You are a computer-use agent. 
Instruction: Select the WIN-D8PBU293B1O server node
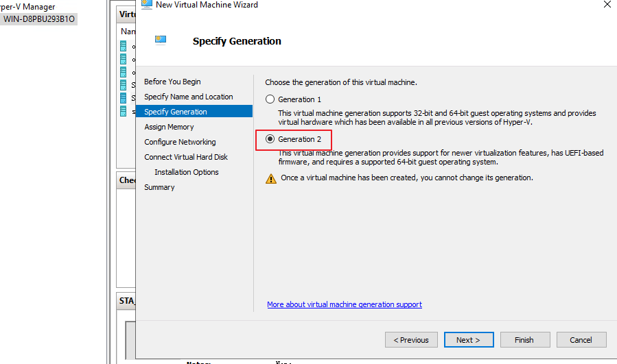(x=38, y=19)
